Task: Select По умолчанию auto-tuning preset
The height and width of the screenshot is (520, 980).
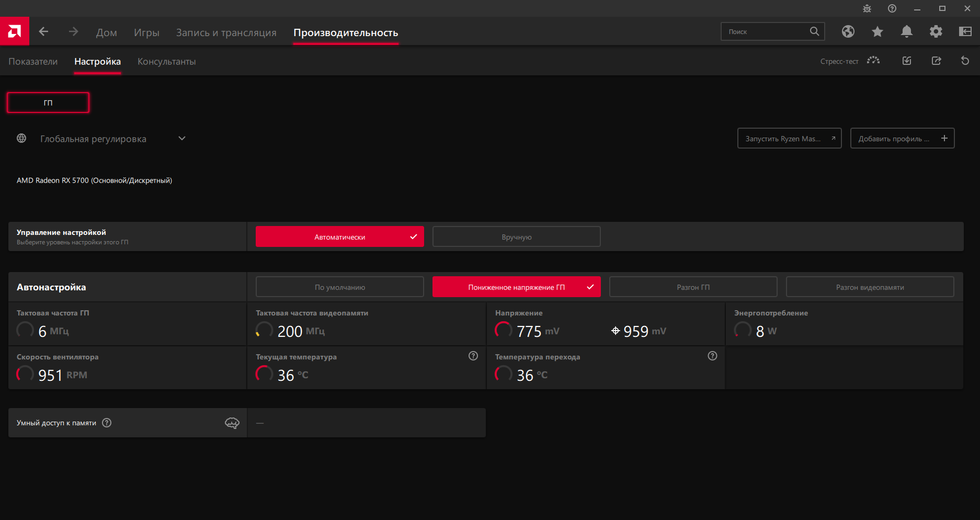Action: tap(340, 287)
